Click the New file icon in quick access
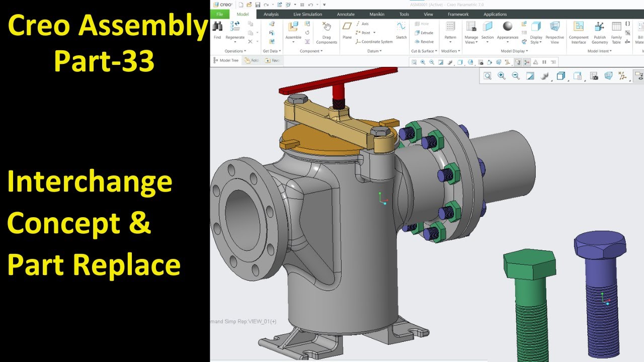The image size is (644, 362). [x=241, y=5]
